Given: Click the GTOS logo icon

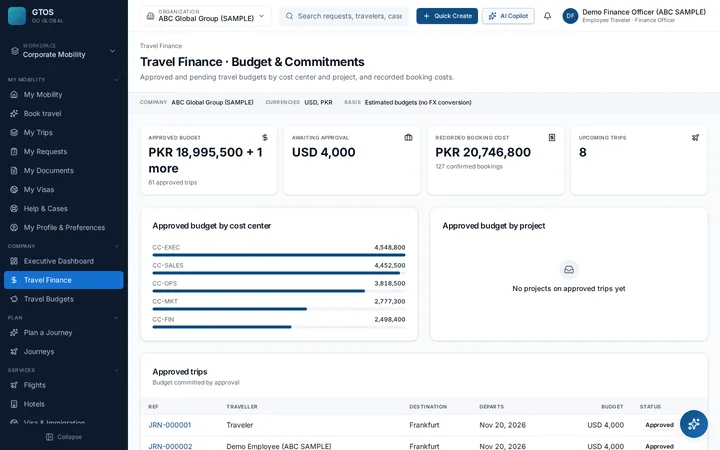Looking at the screenshot, I should click(x=17, y=16).
